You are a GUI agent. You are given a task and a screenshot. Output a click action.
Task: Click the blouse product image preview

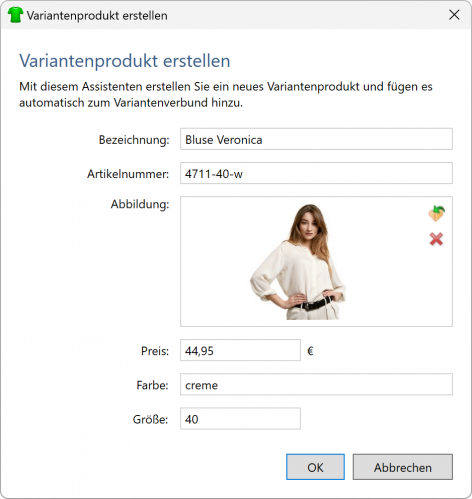pyautogui.click(x=298, y=262)
